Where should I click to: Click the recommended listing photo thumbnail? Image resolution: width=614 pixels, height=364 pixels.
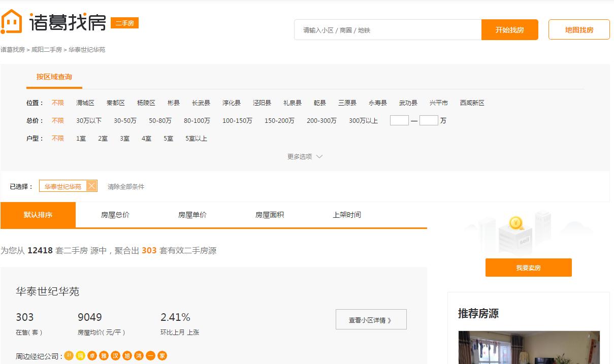click(528, 347)
